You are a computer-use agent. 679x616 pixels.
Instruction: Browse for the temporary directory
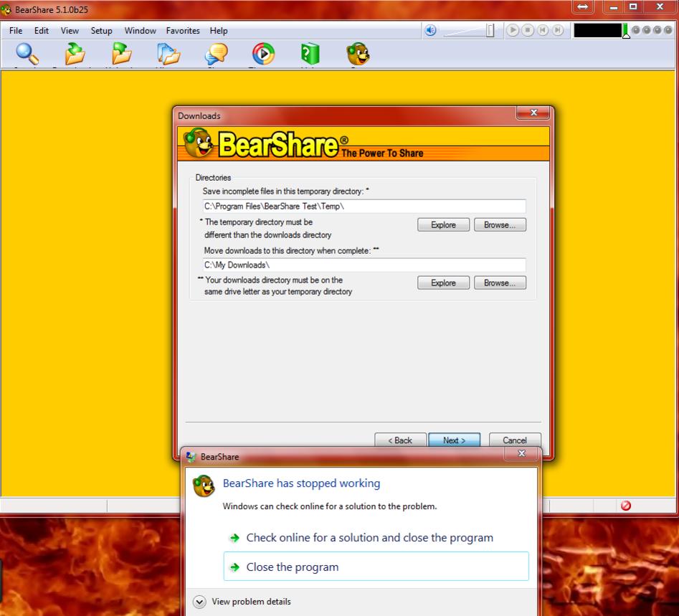(500, 225)
